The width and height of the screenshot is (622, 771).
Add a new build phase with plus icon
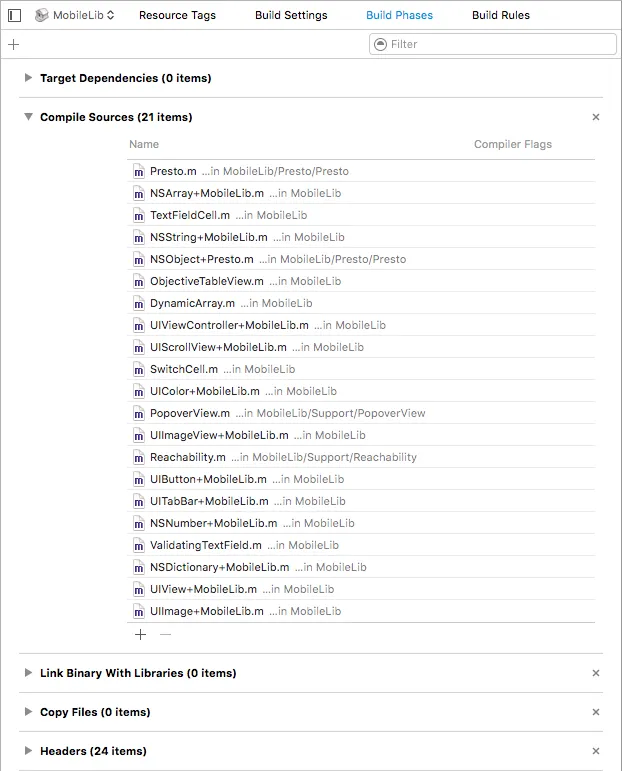(x=13, y=44)
